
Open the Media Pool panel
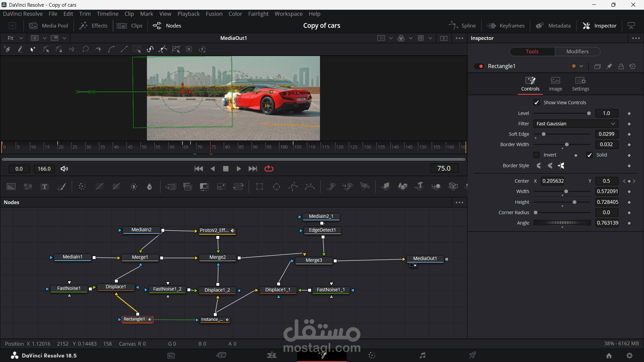49,25
